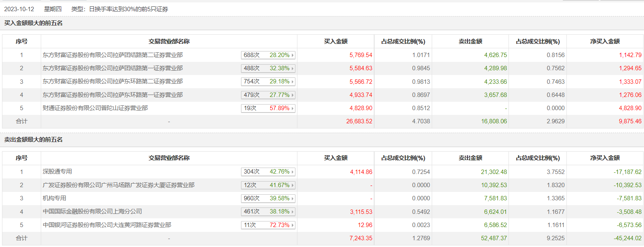Image resolution: width=644 pixels, height=247 pixels.
Task: Open 财通证券普陀山证券营业部 link
Action: pyautogui.click(x=95, y=108)
